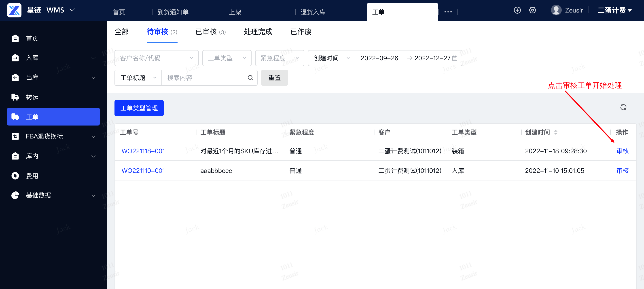The image size is (644, 289).
Task: Open the more tabs ellipsis menu
Action: click(x=448, y=12)
